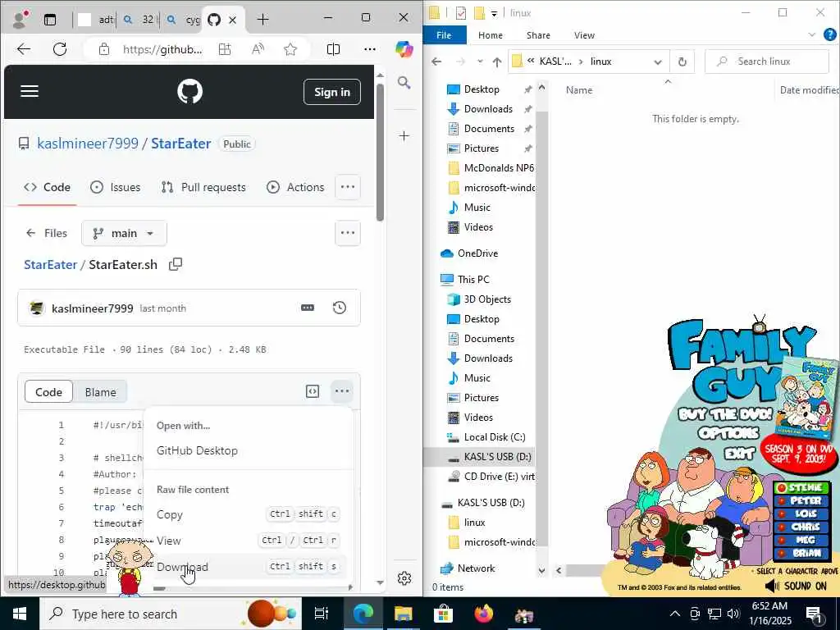Open the commit history clock icon
Viewport: 840px width, 630px height.
[339, 308]
